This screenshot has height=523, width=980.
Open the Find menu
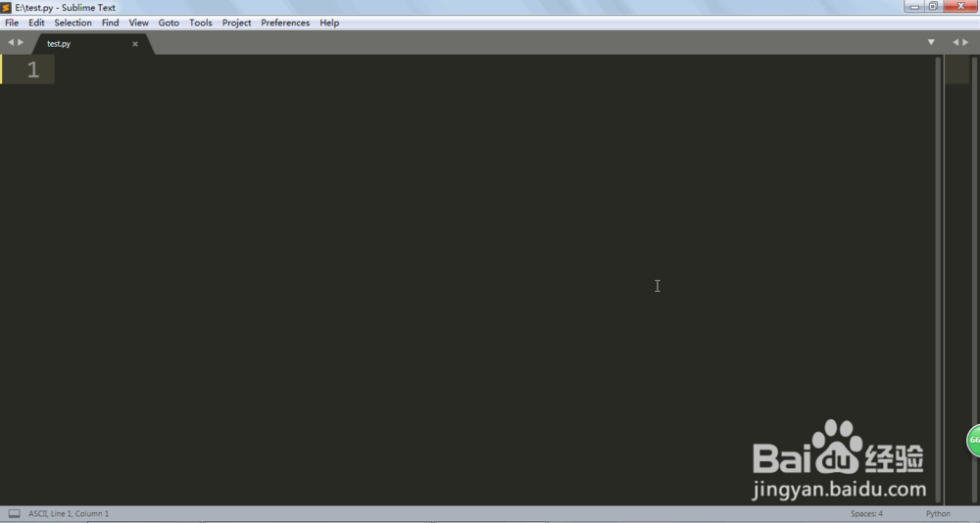[x=110, y=23]
